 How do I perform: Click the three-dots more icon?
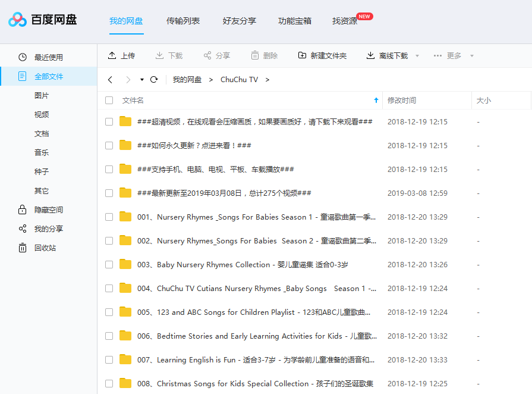(x=437, y=56)
